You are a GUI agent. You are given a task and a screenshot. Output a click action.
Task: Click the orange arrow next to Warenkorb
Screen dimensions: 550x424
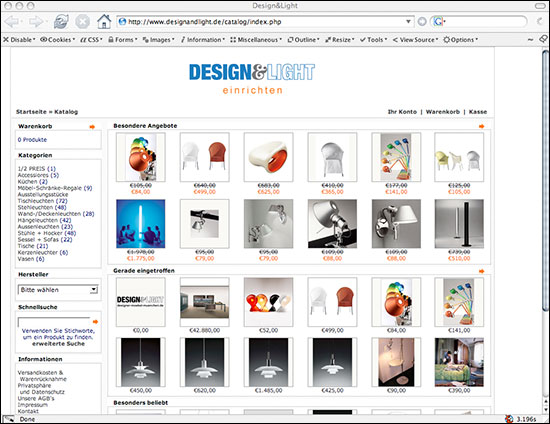92,127
